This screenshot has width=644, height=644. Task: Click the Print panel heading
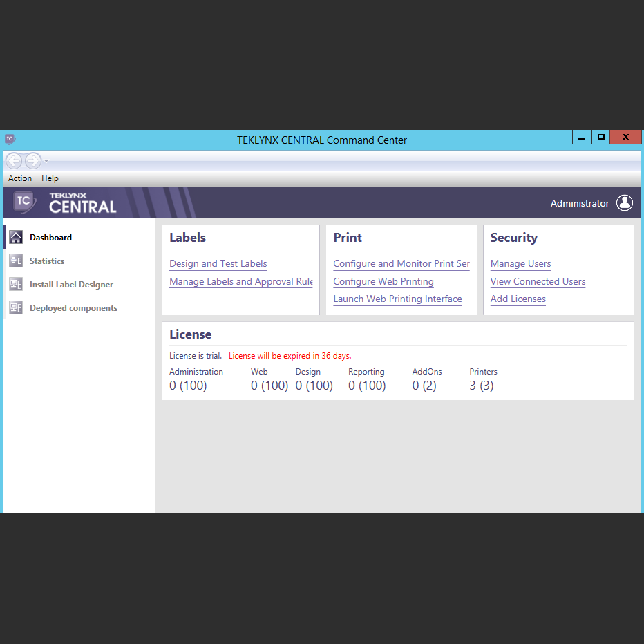348,238
